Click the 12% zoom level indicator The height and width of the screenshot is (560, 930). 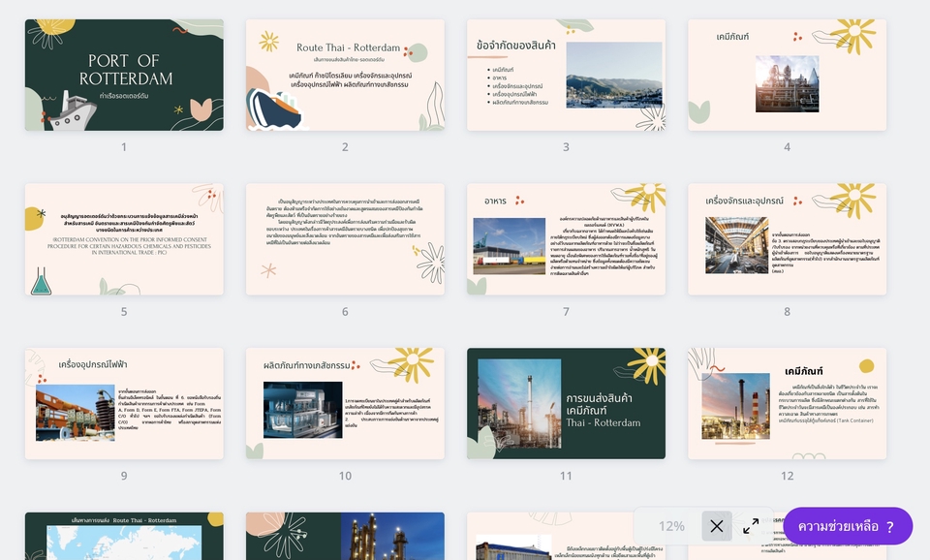pyautogui.click(x=671, y=526)
